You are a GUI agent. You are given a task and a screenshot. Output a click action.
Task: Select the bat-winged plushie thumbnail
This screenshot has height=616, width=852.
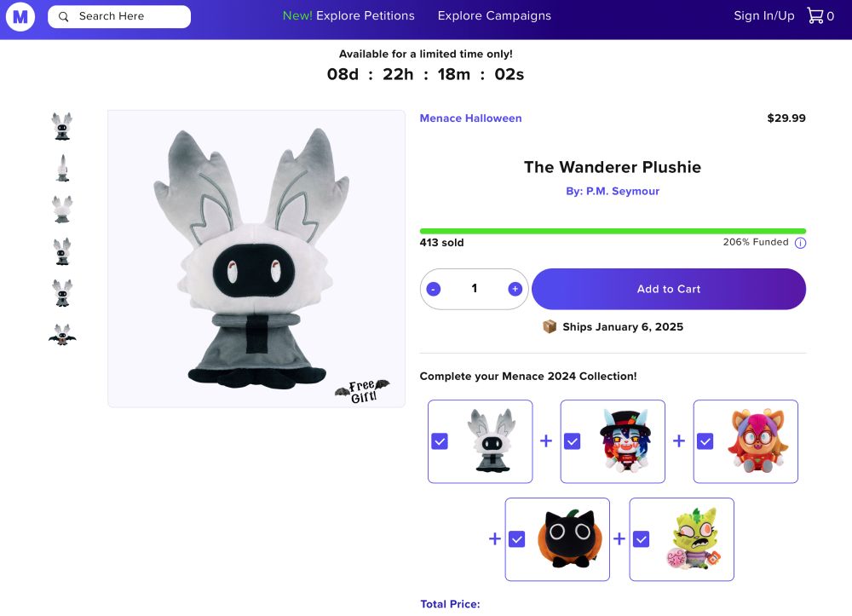click(62, 335)
